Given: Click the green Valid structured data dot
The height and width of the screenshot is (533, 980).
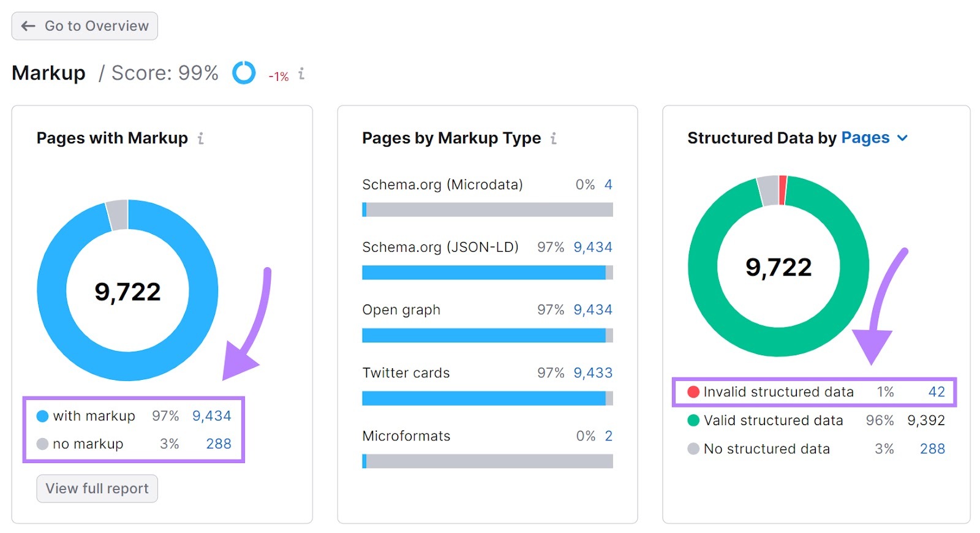Looking at the screenshot, I should pyautogui.click(x=693, y=420).
